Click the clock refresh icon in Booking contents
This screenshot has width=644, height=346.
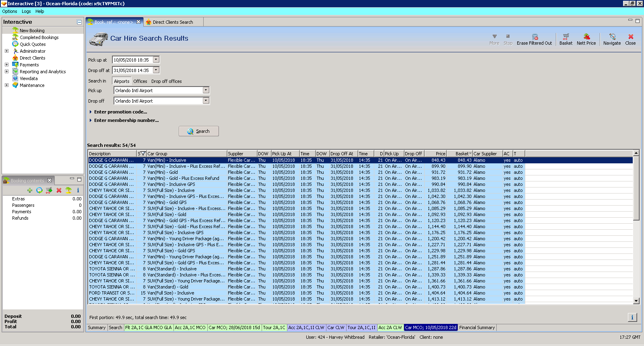[x=39, y=190]
